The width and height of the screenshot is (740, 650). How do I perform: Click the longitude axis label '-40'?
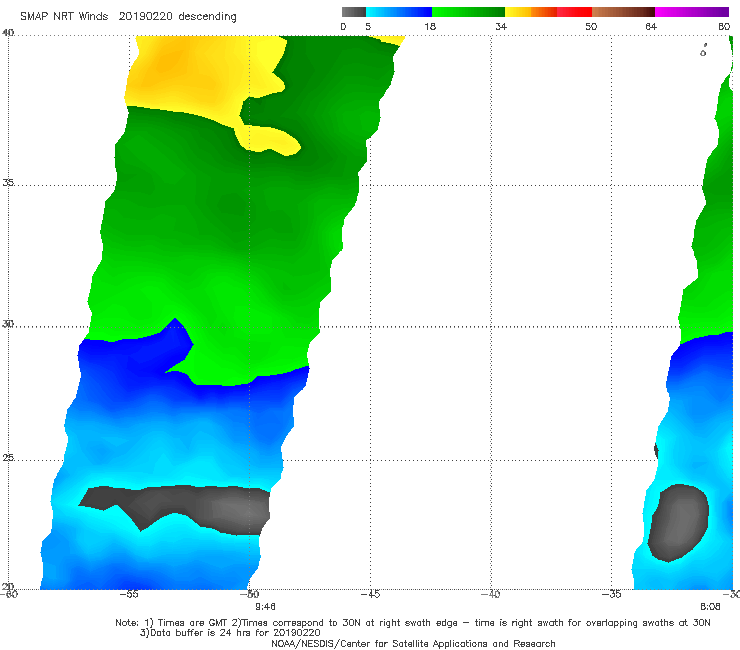click(x=491, y=594)
